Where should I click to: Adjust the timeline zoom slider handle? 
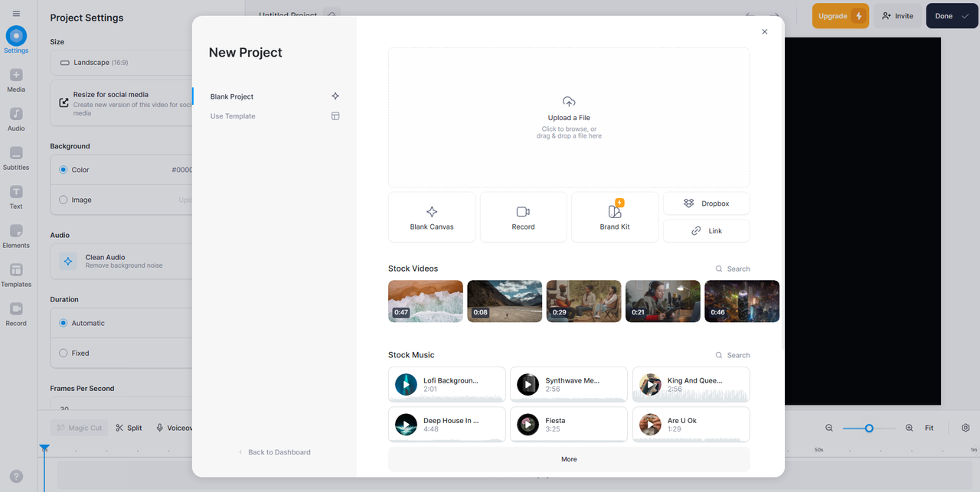click(x=869, y=428)
